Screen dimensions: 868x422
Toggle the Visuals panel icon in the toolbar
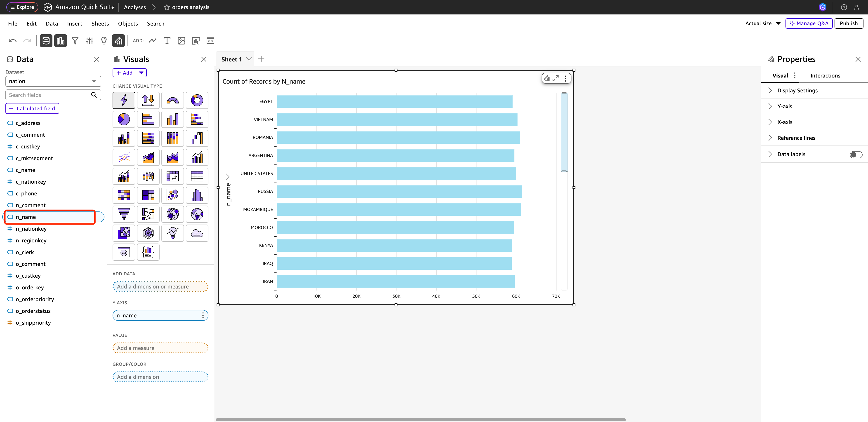[x=61, y=41]
